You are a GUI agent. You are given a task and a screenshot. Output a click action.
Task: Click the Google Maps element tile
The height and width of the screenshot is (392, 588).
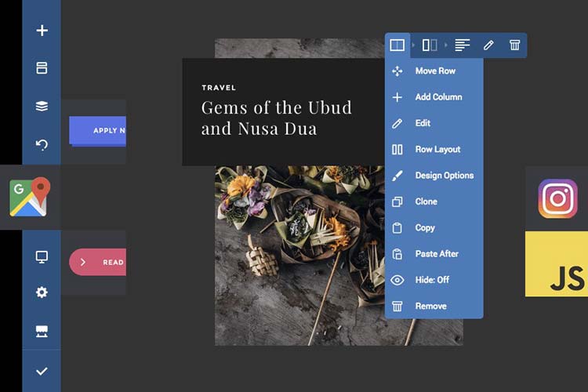coord(30,197)
